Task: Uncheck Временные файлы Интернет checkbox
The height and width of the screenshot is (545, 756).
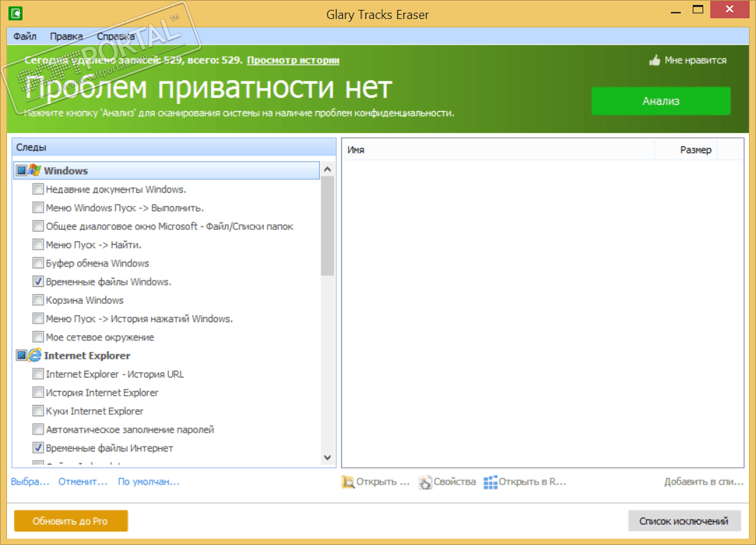Action: click(x=38, y=447)
